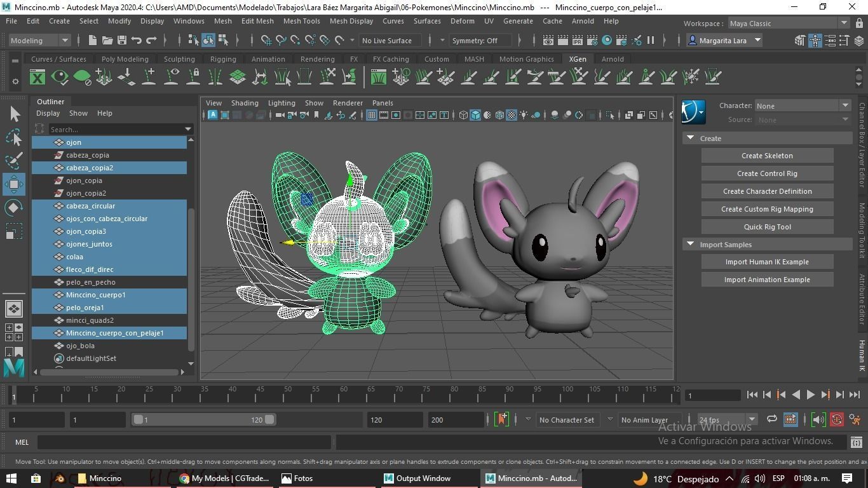Click Create Control Rig button
The image size is (868, 488).
coord(767,173)
